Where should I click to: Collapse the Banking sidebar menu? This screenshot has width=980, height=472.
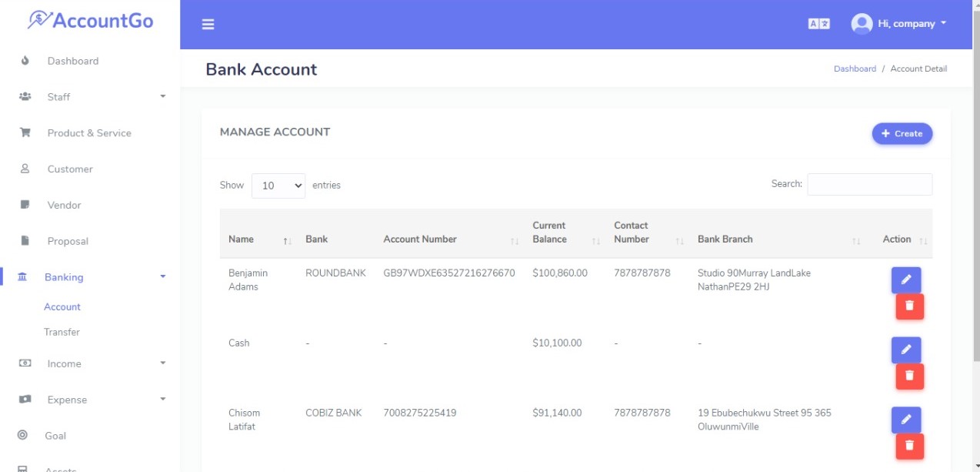[90, 277]
